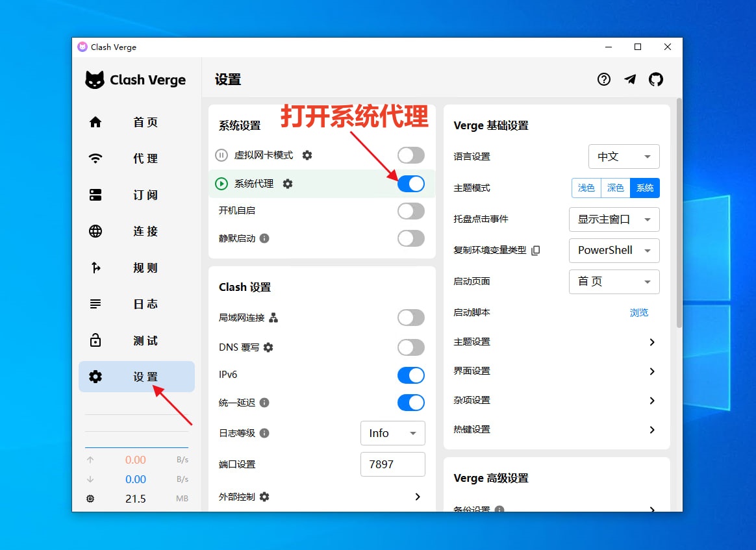Open 启动页面 dropdown showing 首页
This screenshot has width=756, height=550.
(x=614, y=282)
